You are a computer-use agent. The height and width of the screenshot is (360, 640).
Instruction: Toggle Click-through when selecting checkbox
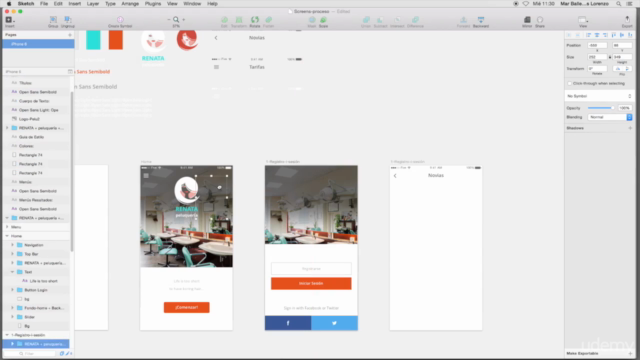tap(569, 83)
